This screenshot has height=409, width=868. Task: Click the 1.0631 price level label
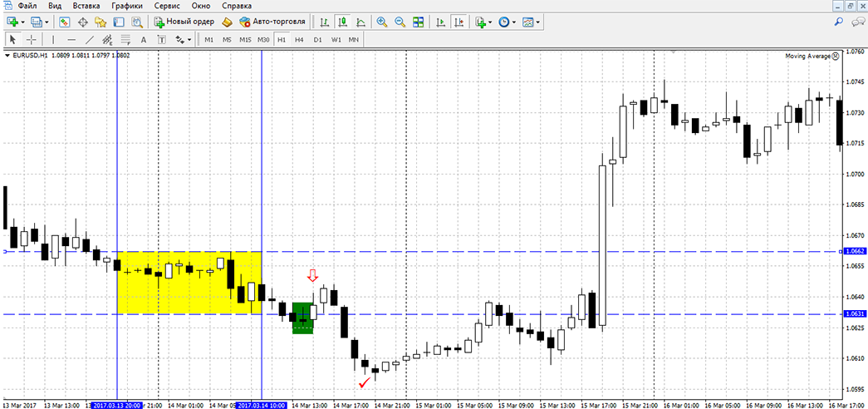click(x=856, y=314)
